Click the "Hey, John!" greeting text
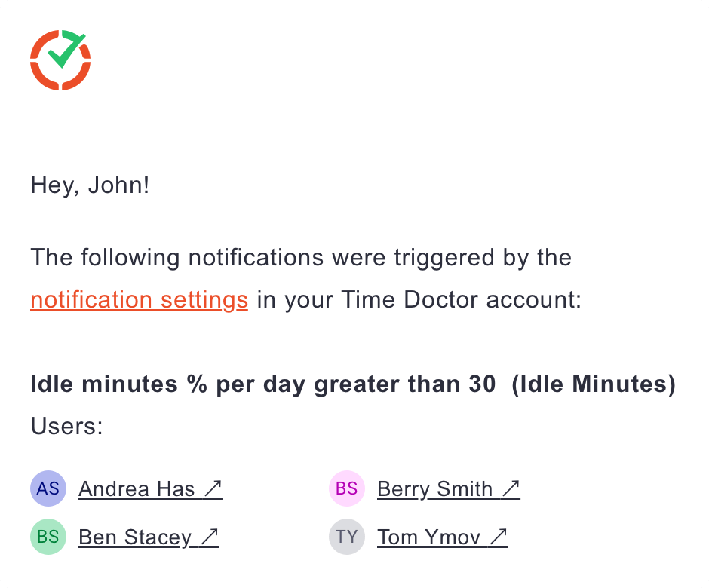The image size is (709, 588). click(90, 185)
